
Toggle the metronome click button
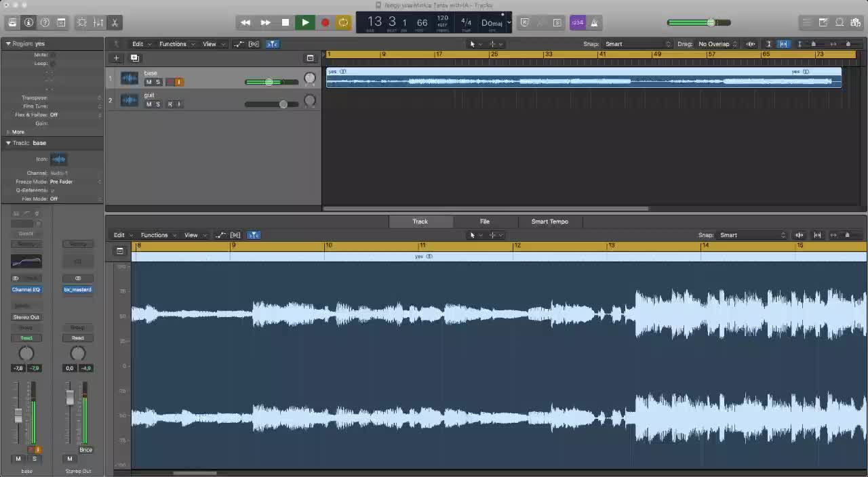pyautogui.click(x=594, y=22)
